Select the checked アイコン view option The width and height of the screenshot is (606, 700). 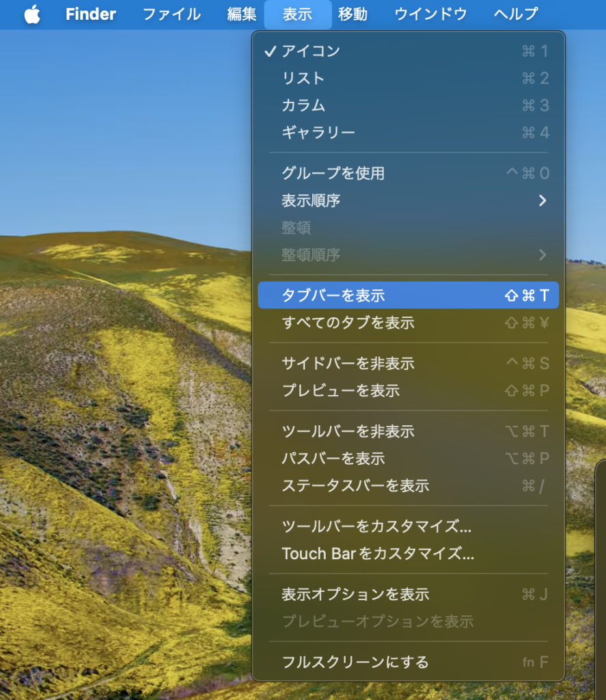tap(409, 51)
